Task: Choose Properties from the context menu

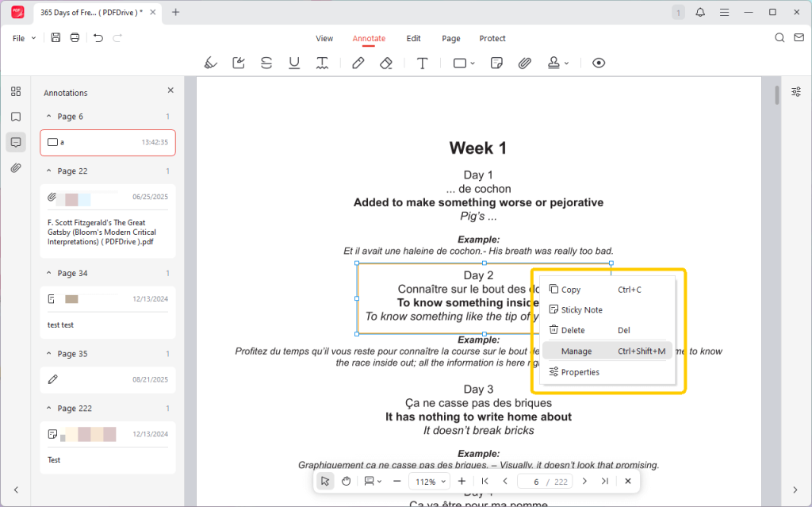Action: click(580, 372)
